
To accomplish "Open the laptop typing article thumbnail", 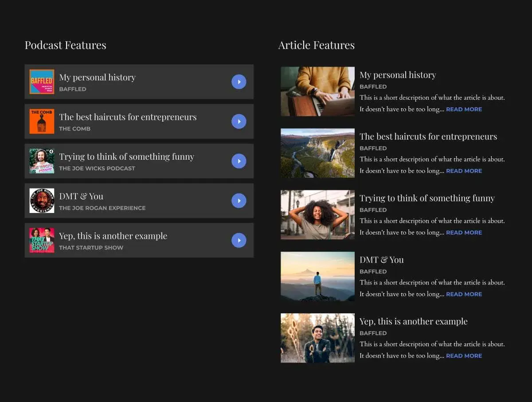I will point(317,91).
